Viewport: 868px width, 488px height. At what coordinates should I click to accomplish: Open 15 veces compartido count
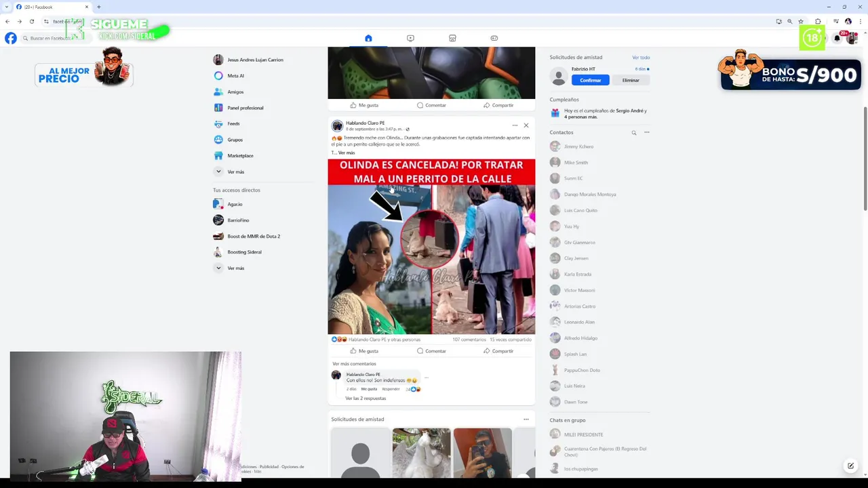(511, 340)
